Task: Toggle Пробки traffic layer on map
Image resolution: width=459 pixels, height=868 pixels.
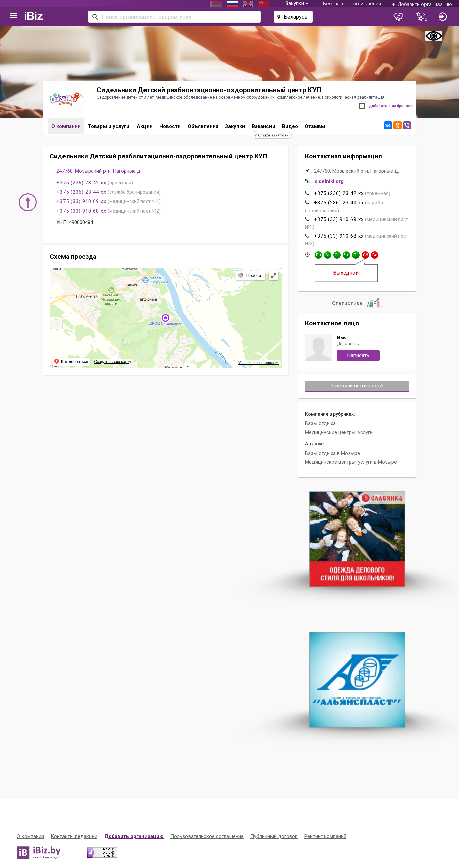Action: pos(251,276)
